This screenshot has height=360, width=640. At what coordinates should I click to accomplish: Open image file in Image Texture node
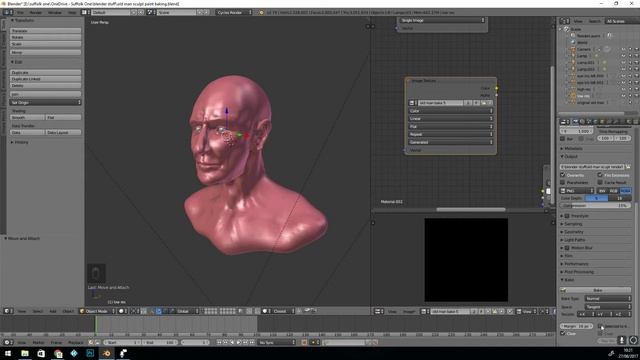pyautogui.click(x=484, y=103)
